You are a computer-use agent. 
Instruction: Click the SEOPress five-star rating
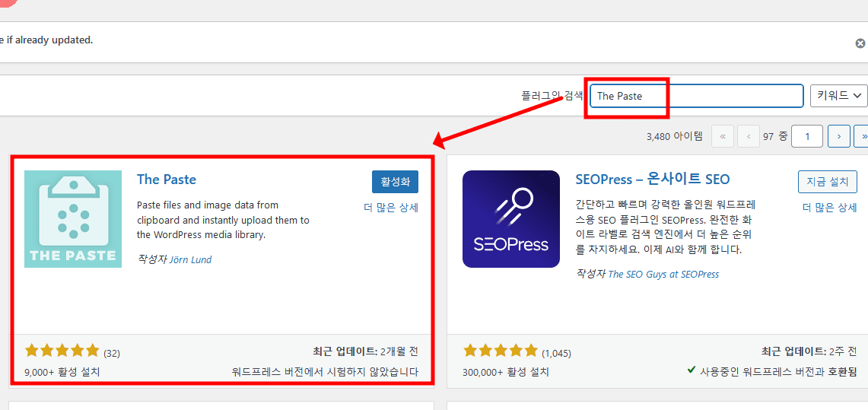coord(500,351)
